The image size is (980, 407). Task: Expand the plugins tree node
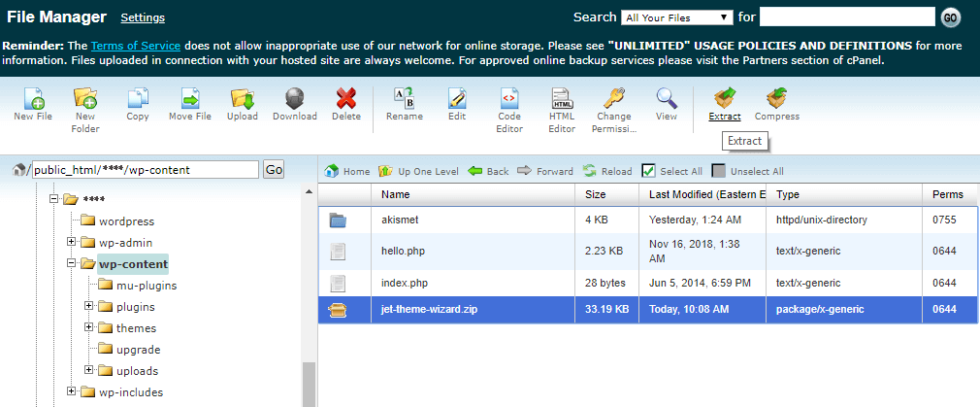tap(88, 306)
